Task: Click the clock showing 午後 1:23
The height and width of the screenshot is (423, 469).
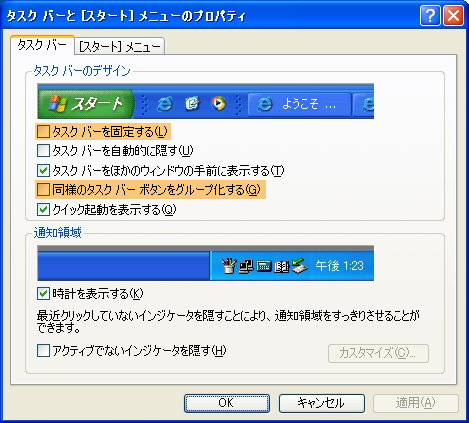Action: pos(340,266)
